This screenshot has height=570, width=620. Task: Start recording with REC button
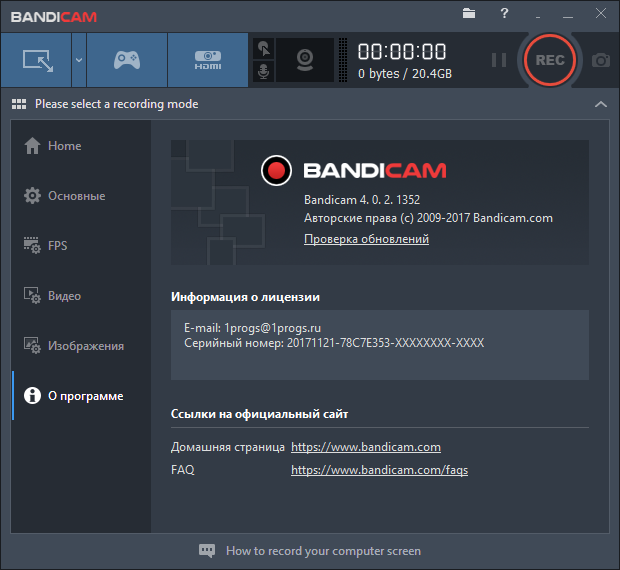pyautogui.click(x=550, y=60)
